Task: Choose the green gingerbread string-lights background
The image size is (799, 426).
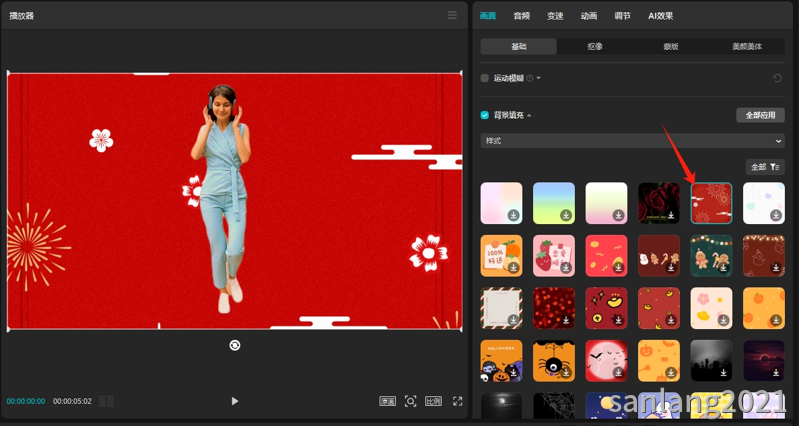Action: click(x=711, y=255)
